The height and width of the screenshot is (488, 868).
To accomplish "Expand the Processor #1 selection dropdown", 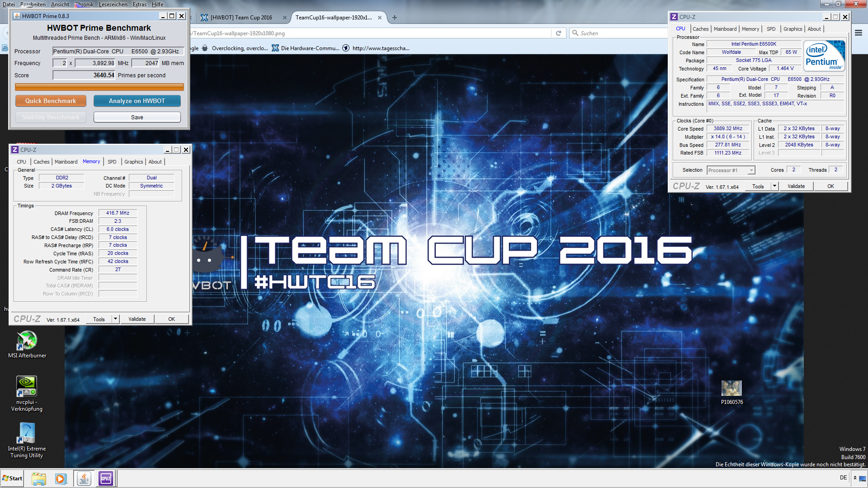I will [x=751, y=170].
